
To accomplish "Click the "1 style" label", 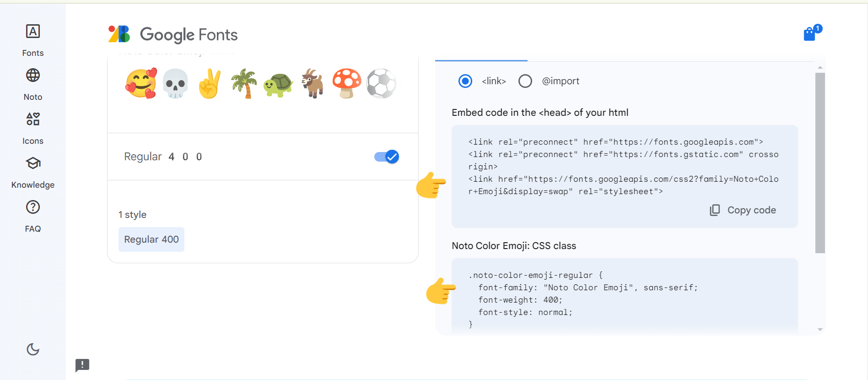I will tap(133, 215).
